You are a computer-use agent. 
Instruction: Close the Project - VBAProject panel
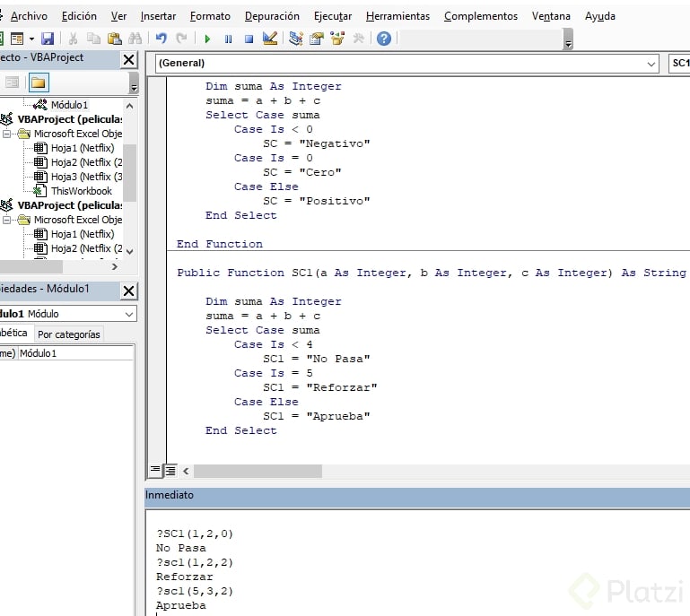coord(129,59)
